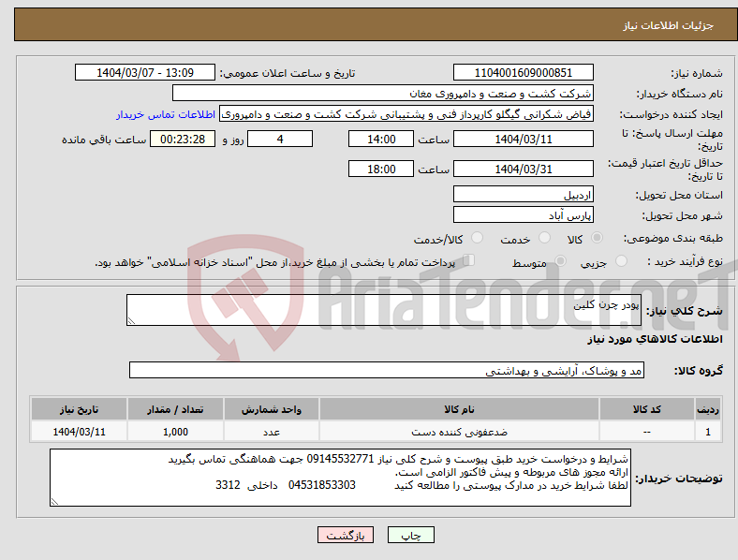738x560 pixels.
Task: Click the چاپ print button
Action: click(411, 535)
